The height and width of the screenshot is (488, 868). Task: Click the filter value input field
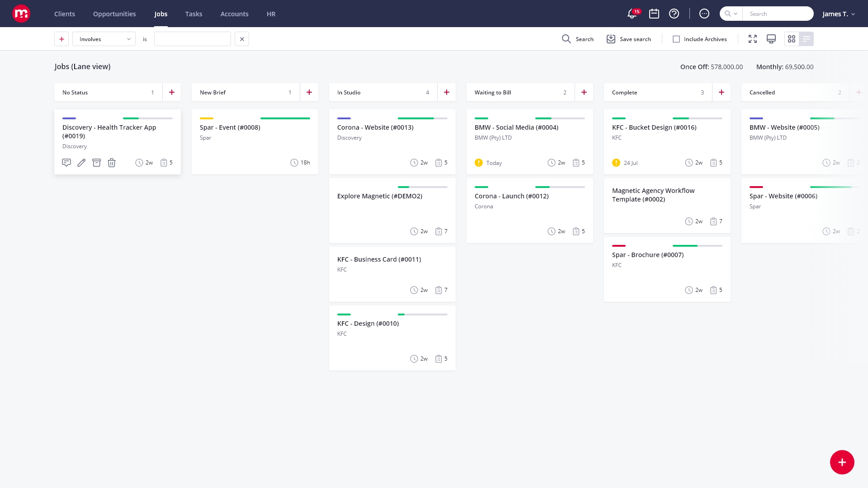[x=193, y=39]
